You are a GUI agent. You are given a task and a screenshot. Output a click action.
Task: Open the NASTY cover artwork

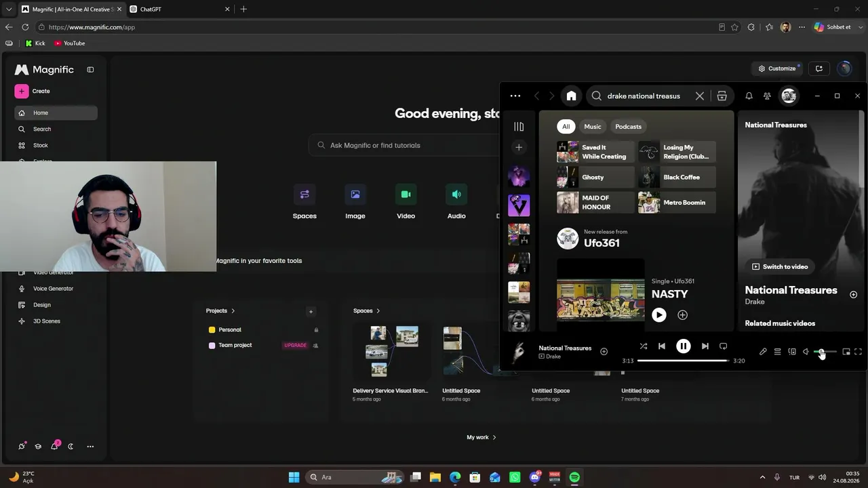point(601,294)
